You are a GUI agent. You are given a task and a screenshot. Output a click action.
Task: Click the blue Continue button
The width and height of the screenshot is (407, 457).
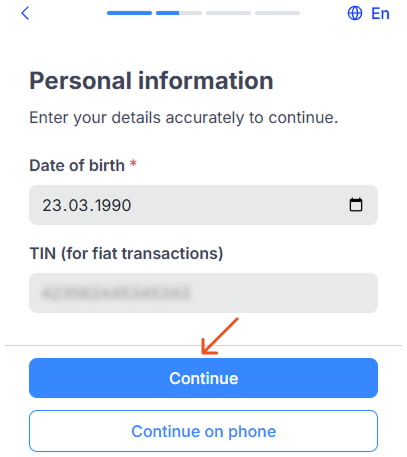[x=203, y=378]
